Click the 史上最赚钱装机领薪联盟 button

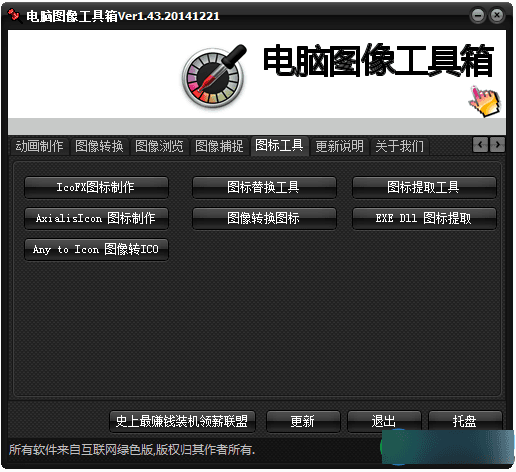182,421
